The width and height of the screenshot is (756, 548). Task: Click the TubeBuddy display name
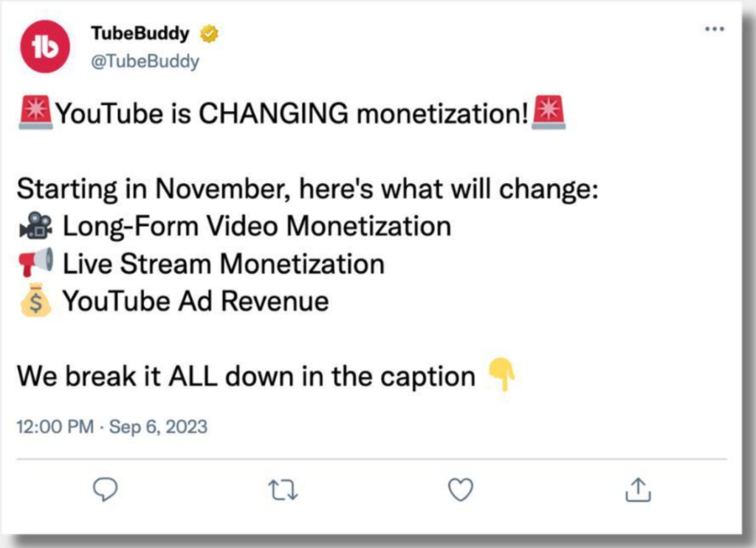coord(142,32)
